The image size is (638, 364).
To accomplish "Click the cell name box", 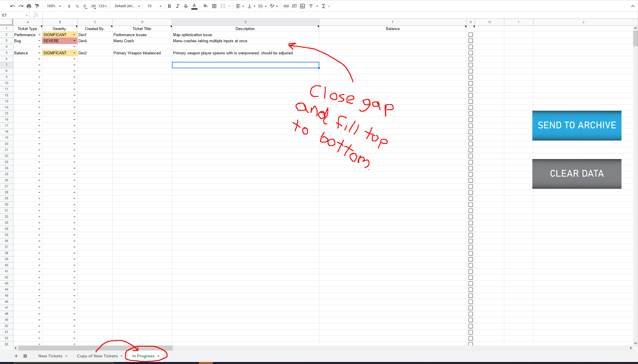I will [x=14, y=15].
